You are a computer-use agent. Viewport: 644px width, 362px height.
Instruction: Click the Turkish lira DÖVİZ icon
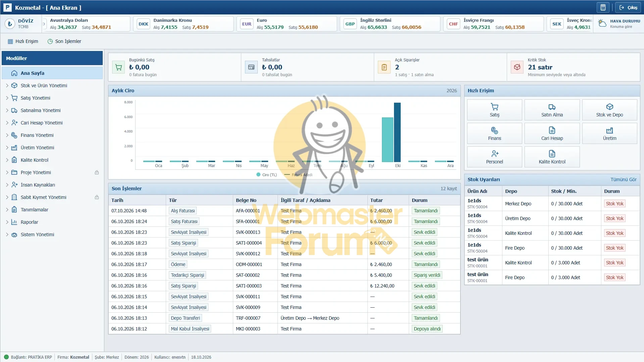(x=10, y=23)
